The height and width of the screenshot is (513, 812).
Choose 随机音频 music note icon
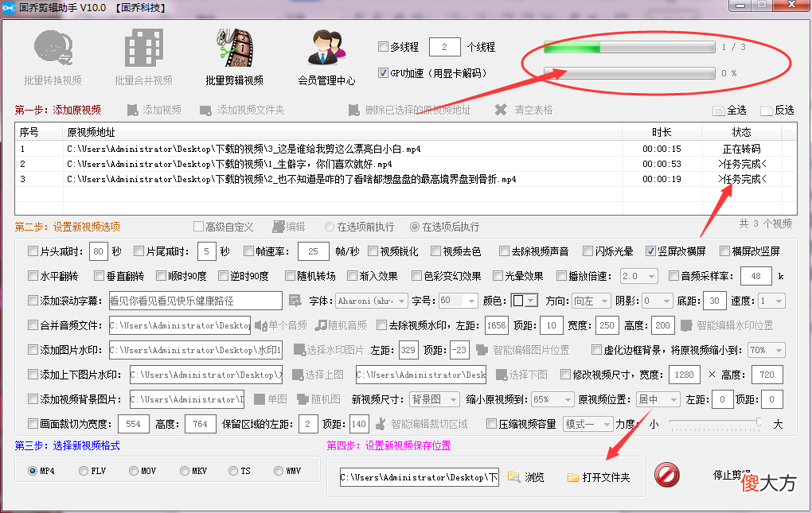[x=321, y=325]
